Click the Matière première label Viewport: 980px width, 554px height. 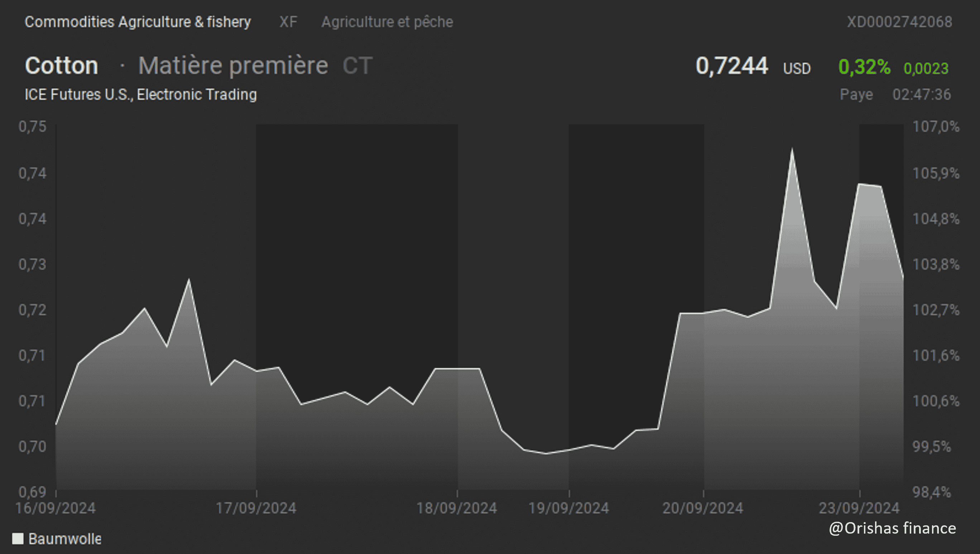point(233,66)
